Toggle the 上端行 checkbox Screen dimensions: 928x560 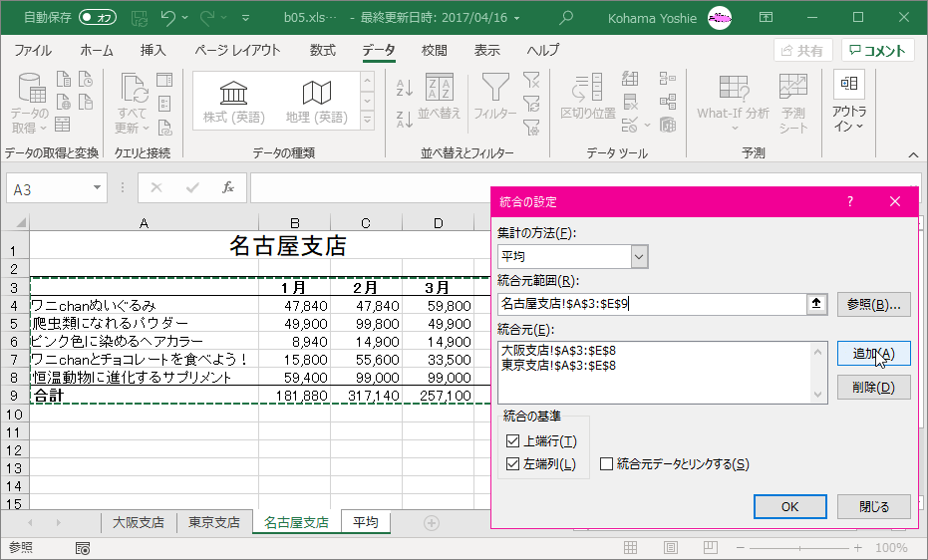click(513, 440)
